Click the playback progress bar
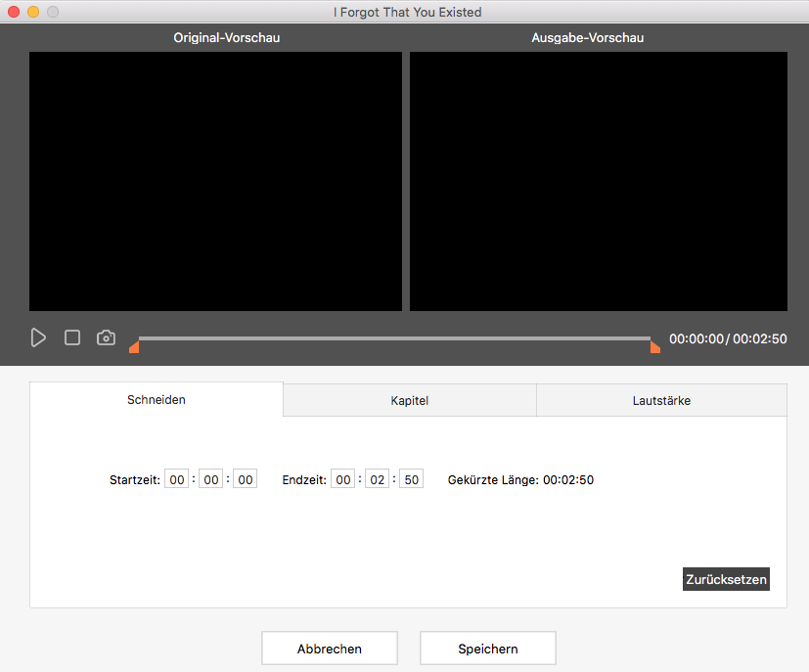Screen dimensions: 809x672 tap(394, 338)
